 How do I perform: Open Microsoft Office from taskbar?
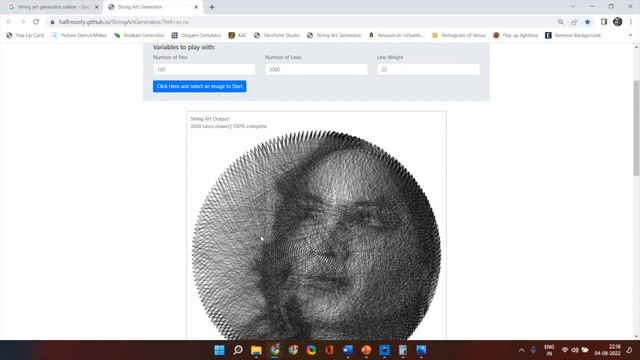329,350
